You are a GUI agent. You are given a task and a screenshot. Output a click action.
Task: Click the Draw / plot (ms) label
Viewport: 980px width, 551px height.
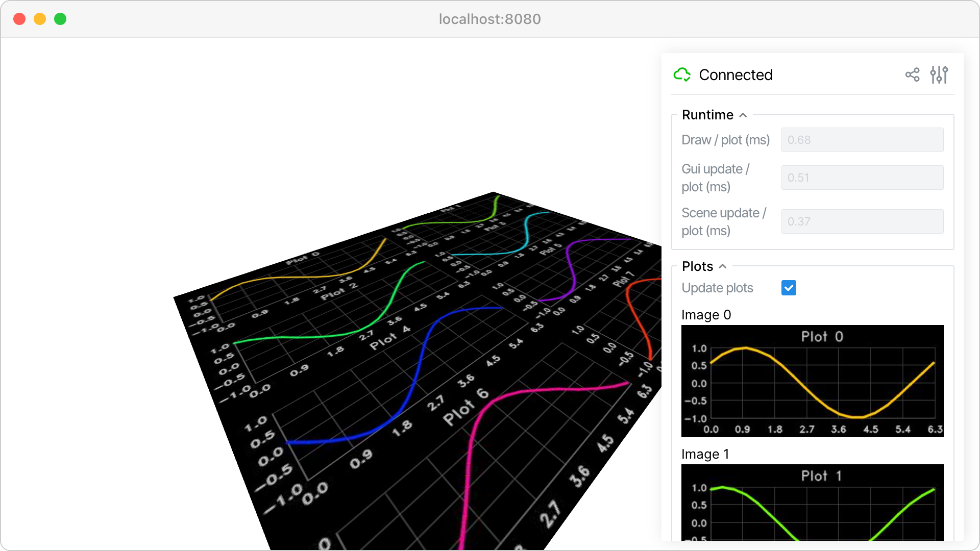pyautogui.click(x=725, y=140)
